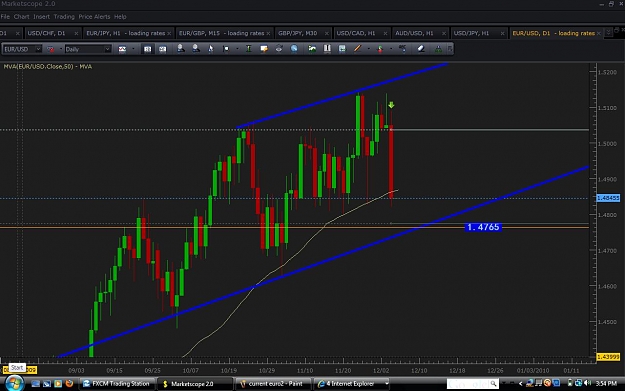
Task: Expand arrow beside the chart type icon
Action: tap(133, 49)
